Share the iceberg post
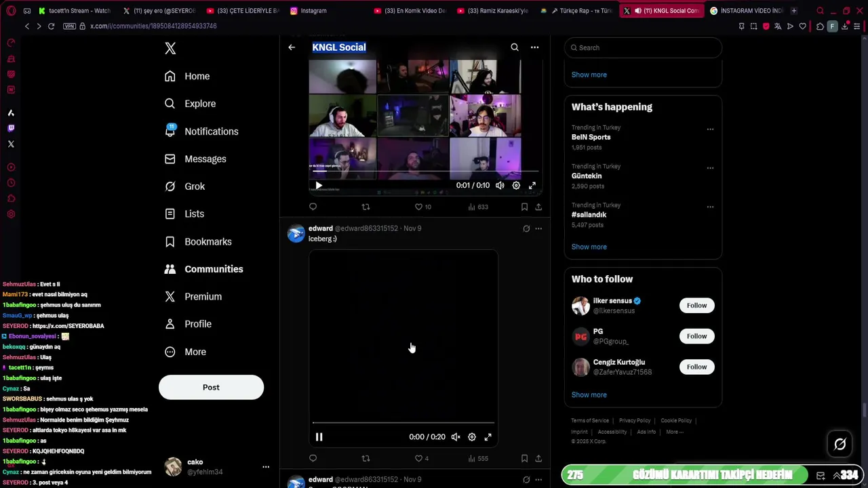This screenshot has width=868, height=488. (x=538, y=459)
